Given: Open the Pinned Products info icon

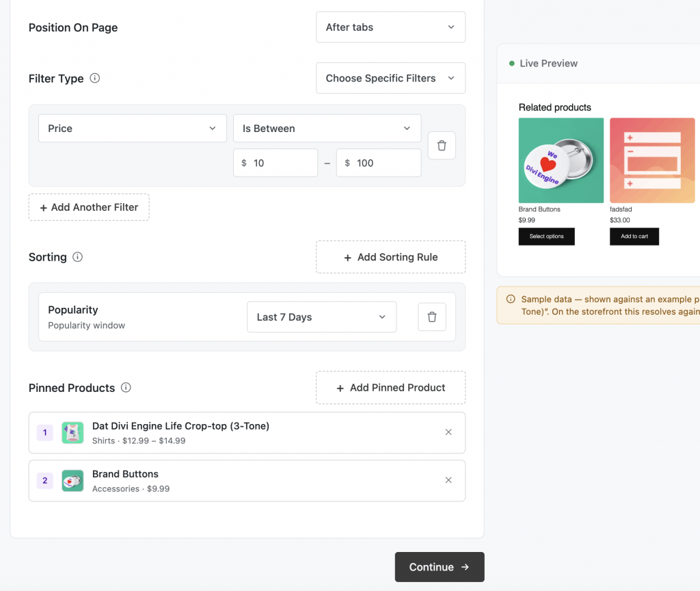Looking at the screenshot, I should click(x=126, y=387).
